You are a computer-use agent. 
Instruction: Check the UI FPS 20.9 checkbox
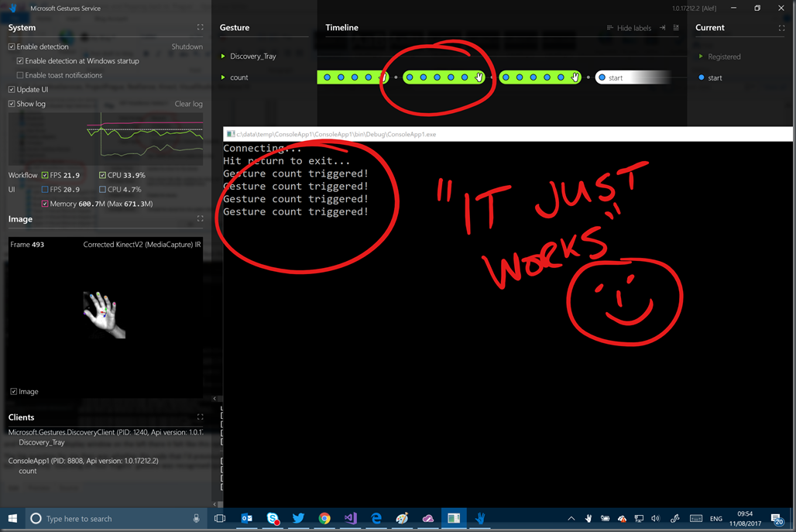click(x=45, y=190)
